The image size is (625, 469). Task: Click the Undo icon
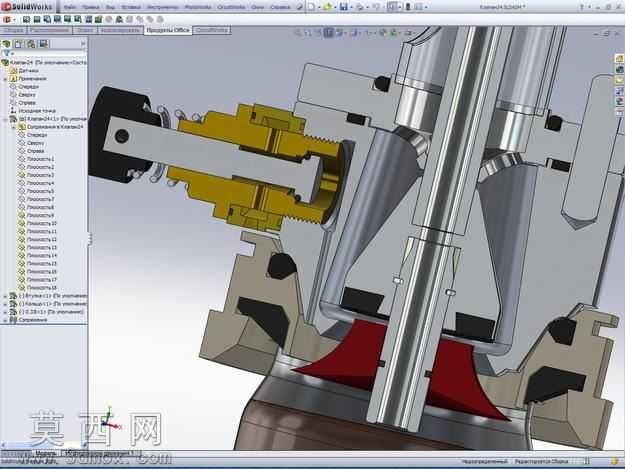coord(376,7)
